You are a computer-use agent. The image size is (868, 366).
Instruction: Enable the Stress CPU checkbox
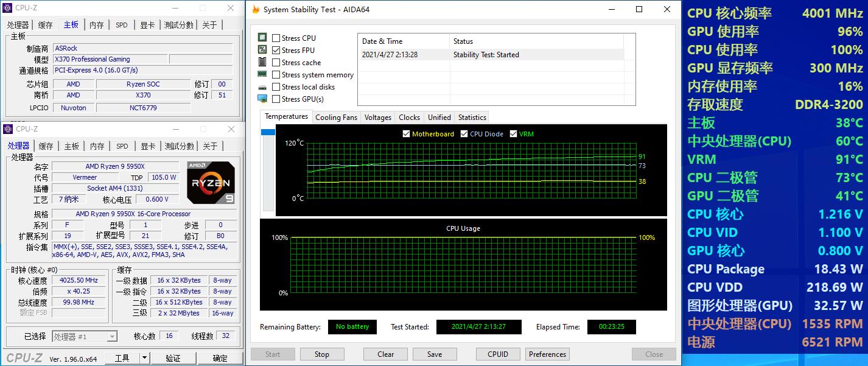pyautogui.click(x=276, y=38)
